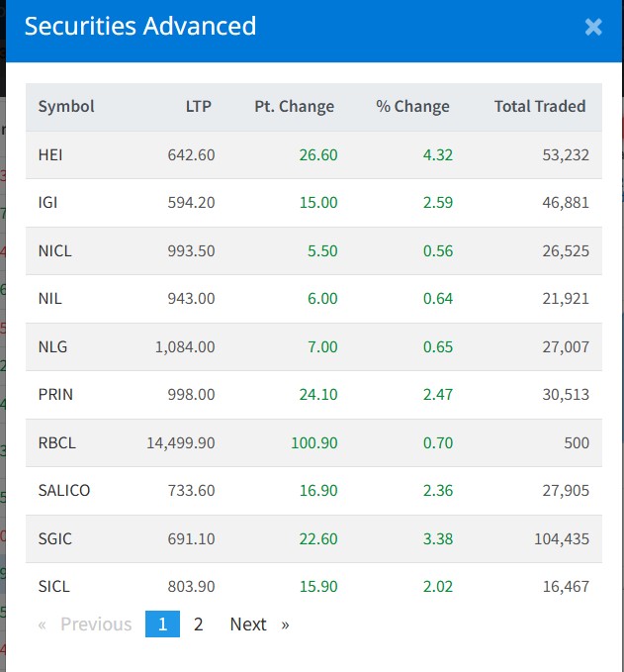Click the PRIN symbol
This screenshot has height=672, width=624.
click(x=55, y=394)
